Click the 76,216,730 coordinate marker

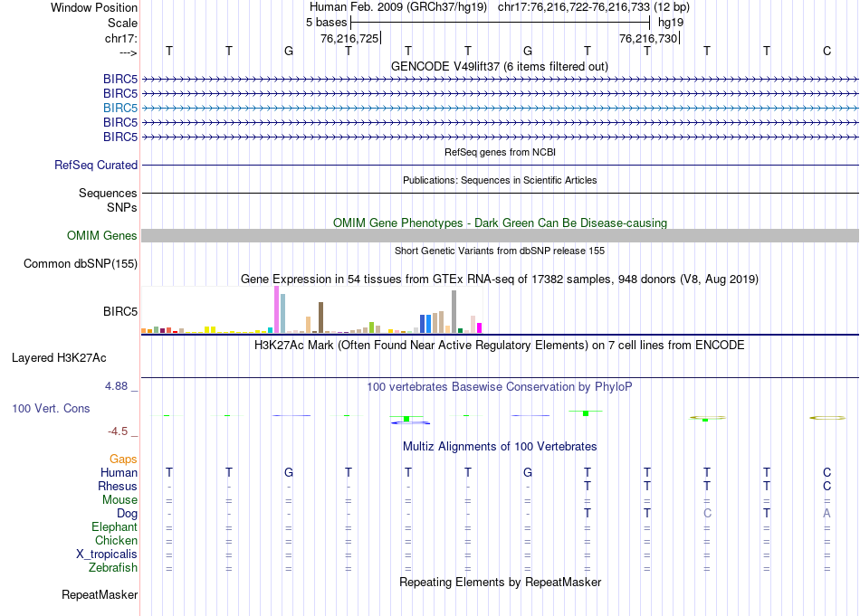[648, 38]
